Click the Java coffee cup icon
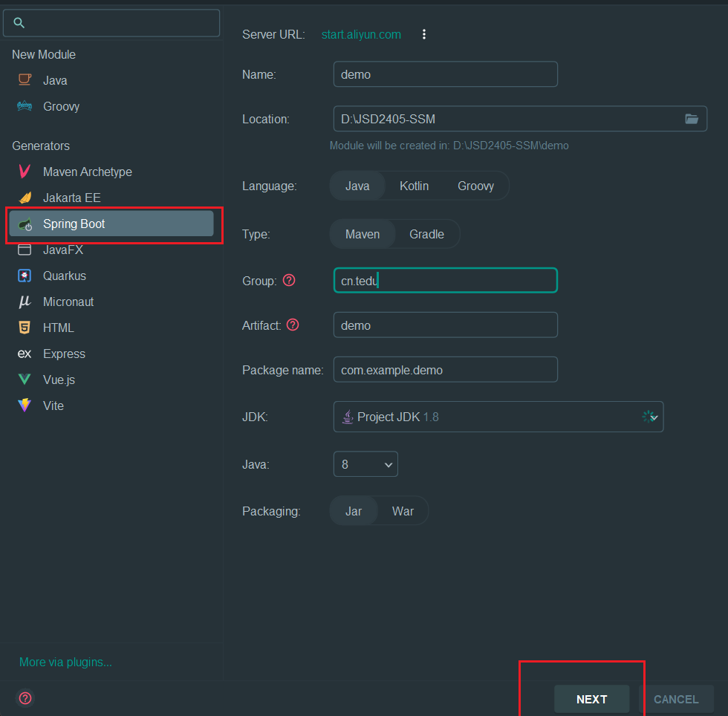Screen dimensions: 728x716 coord(25,80)
